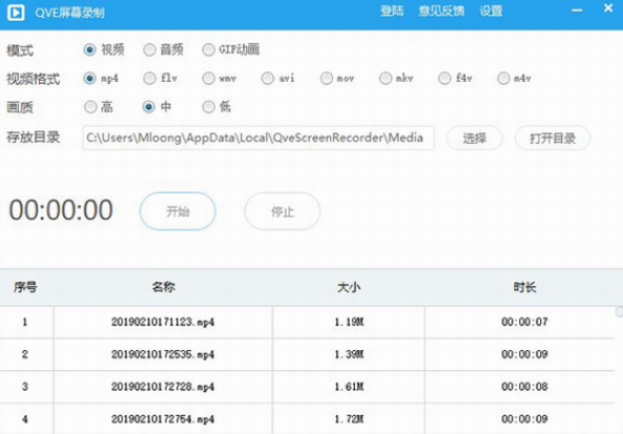Choose mkv video format
This screenshot has width=623, height=434.
coord(386,77)
